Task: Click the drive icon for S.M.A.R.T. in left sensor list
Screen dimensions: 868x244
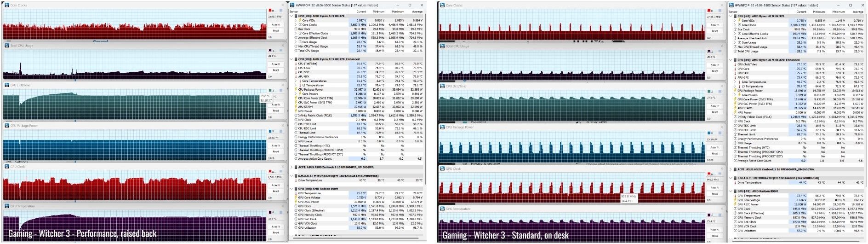Action: 296,176
